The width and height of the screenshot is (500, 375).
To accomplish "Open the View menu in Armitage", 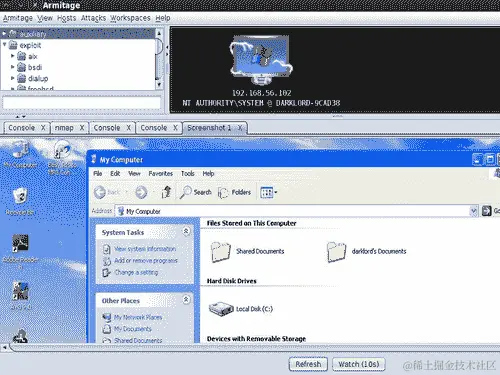I will (45, 18).
